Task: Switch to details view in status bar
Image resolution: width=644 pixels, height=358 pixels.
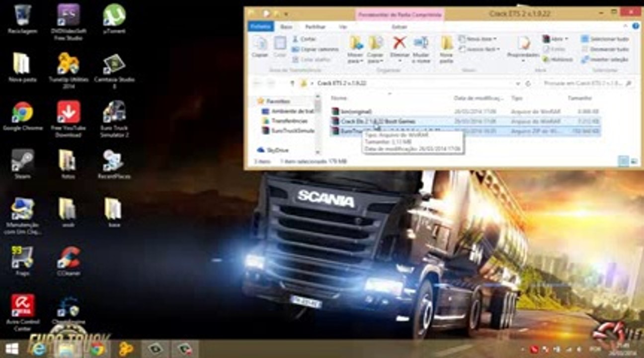Action: (624, 161)
